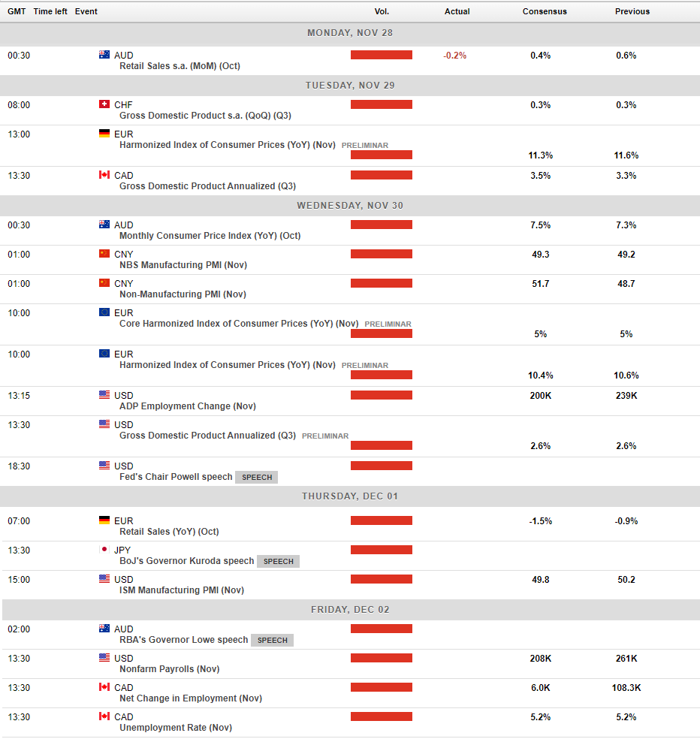Select the Wednesday, Nov 30 date header
Screen dimensions: 700x742
pyautogui.click(x=350, y=205)
